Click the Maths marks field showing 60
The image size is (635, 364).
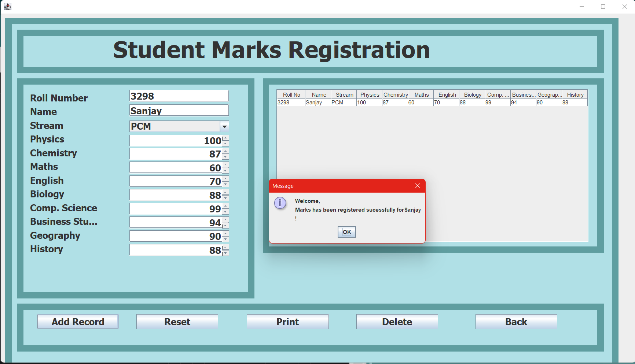pos(176,168)
